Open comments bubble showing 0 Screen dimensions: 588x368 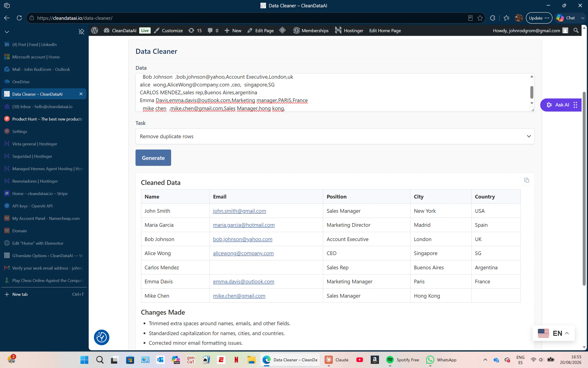213,30
